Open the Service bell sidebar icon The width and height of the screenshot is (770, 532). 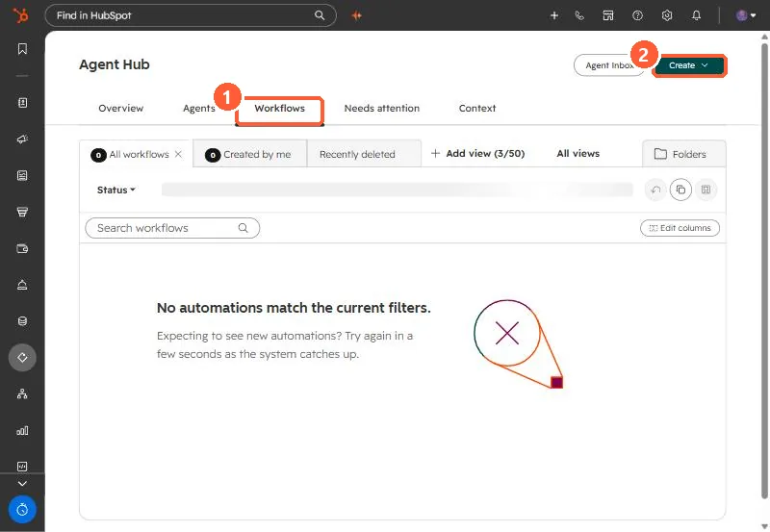(x=22, y=285)
